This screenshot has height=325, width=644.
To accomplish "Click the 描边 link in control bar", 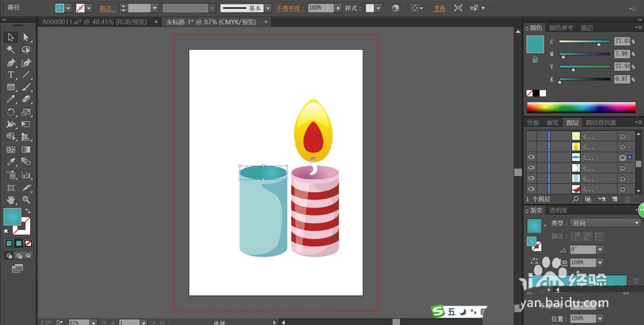I will [107, 8].
